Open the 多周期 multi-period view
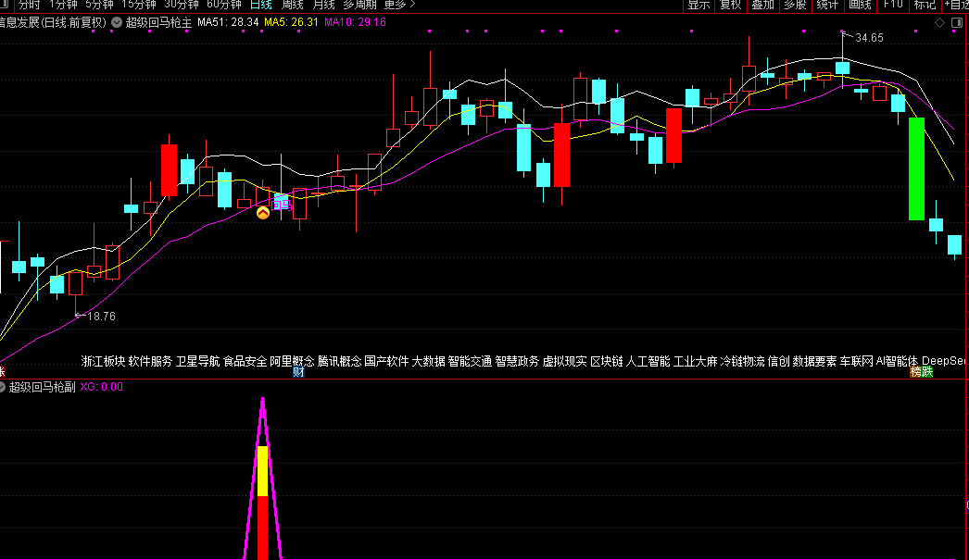 click(359, 5)
